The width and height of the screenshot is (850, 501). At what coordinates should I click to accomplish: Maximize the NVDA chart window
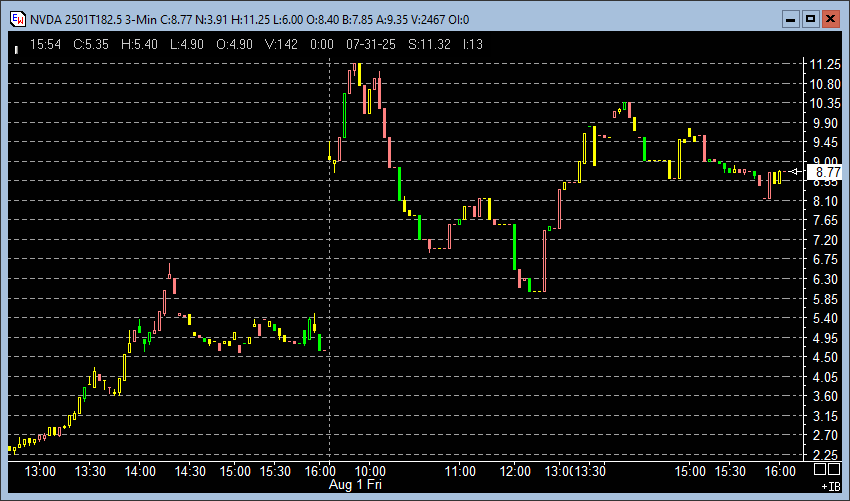810,20
